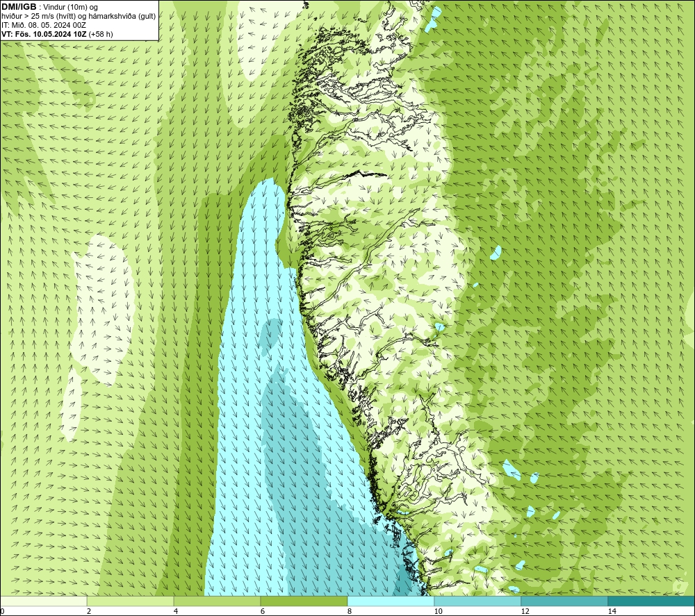Click the 10–12 m/s cyan swatch

pyautogui.click(x=478, y=601)
